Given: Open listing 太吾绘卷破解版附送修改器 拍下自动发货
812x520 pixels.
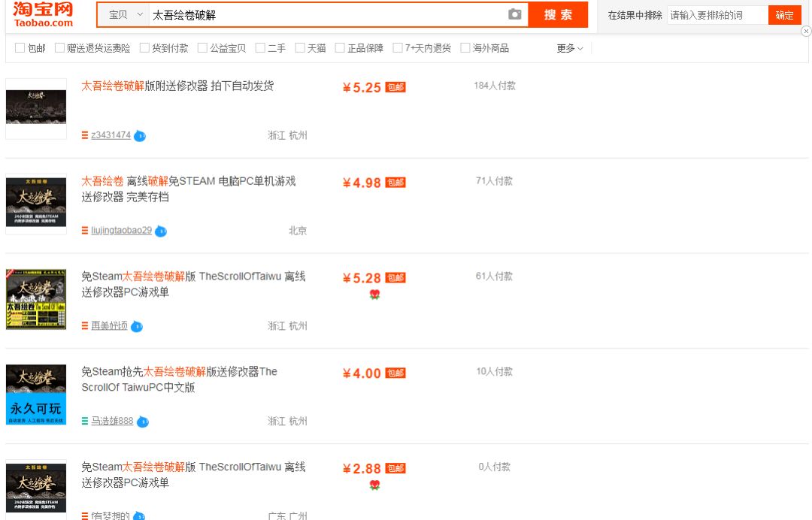Looking at the screenshot, I should click(177, 86).
